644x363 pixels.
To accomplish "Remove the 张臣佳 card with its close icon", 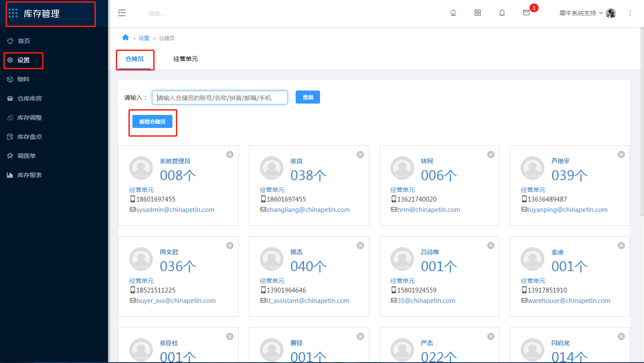I will point(230,336).
